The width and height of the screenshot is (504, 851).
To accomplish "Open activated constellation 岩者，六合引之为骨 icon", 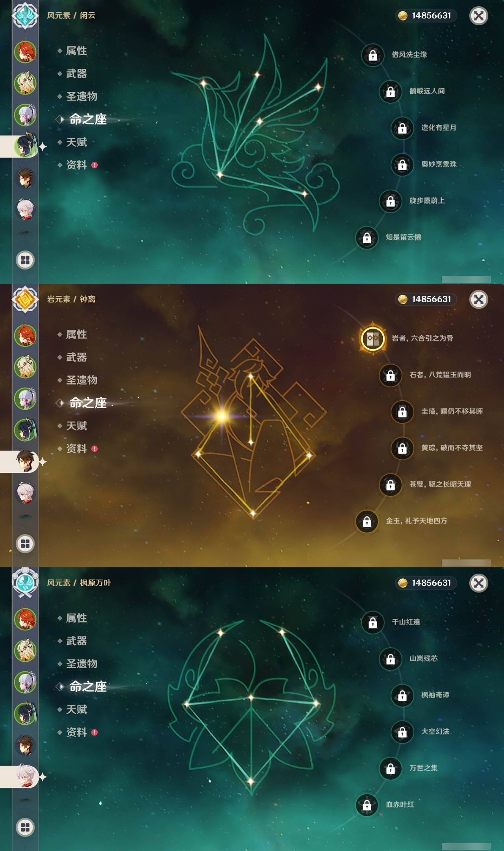I will (x=372, y=338).
